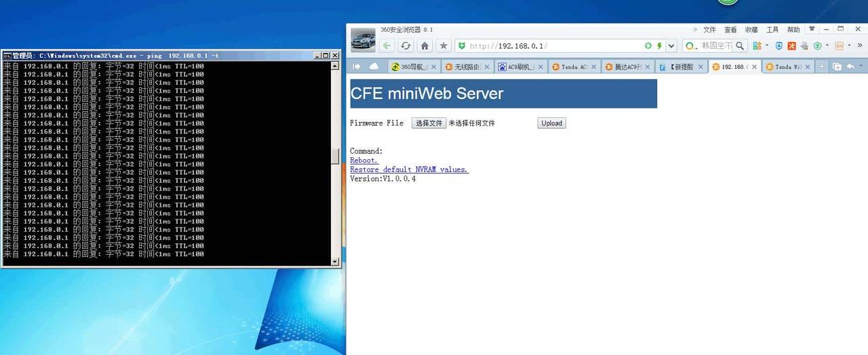Click the search magnifier icon

(x=740, y=46)
